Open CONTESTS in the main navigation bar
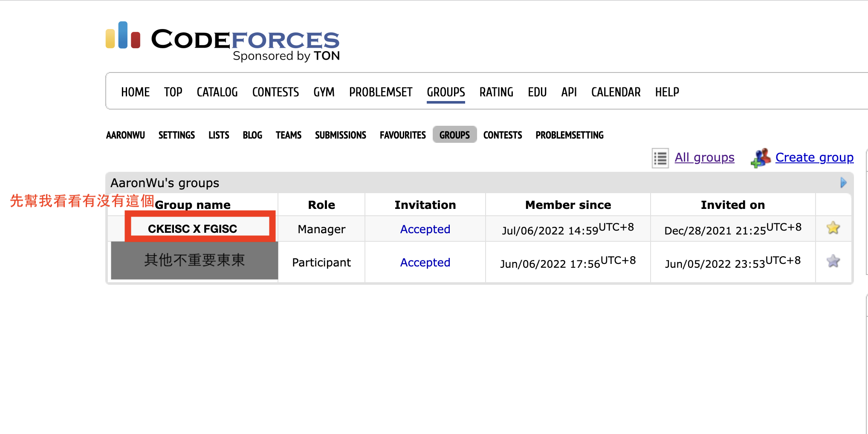Viewport: 868px width, 434px height. (275, 92)
